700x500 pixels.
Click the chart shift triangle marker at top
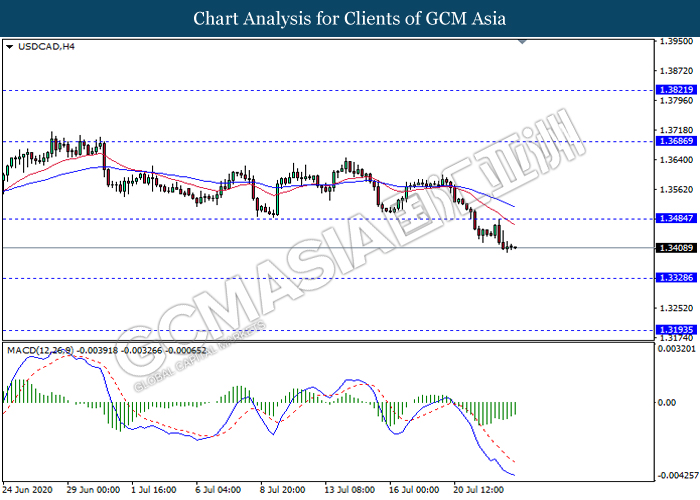click(522, 42)
